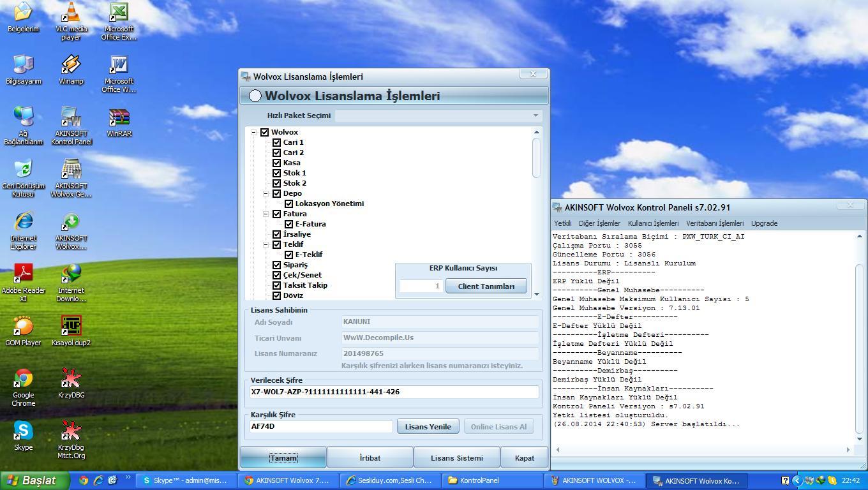Toggle the Çek/Senet checkbox
The image size is (868, 490).
[276, 275]
